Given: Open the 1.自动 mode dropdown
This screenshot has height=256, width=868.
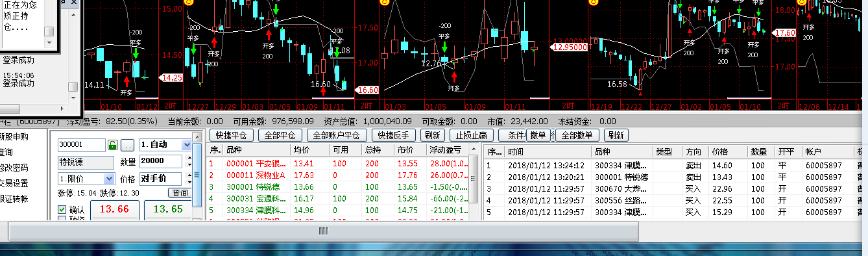Looking at the screenshot, I should pyautogui.click(x=187, y=145).
